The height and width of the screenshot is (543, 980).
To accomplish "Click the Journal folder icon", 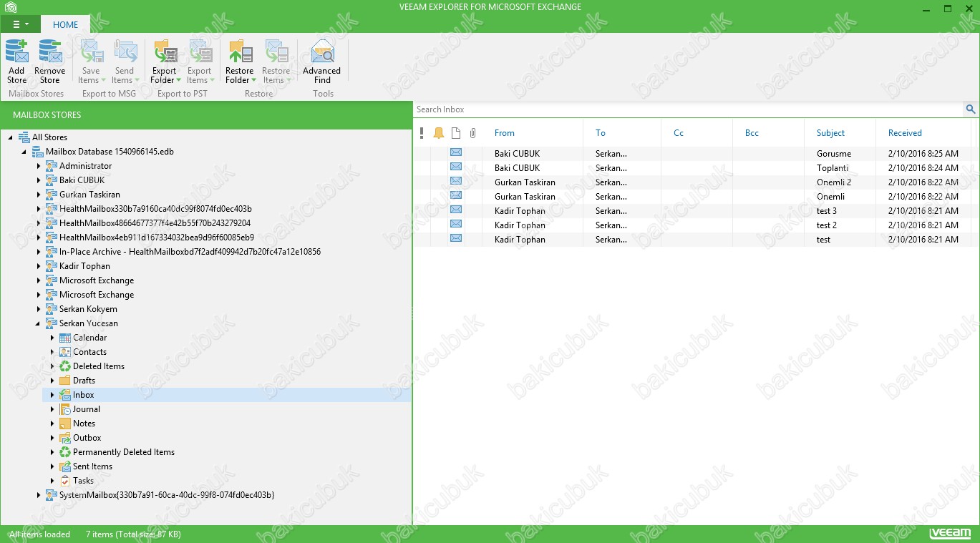I will (x=65, y=409).
